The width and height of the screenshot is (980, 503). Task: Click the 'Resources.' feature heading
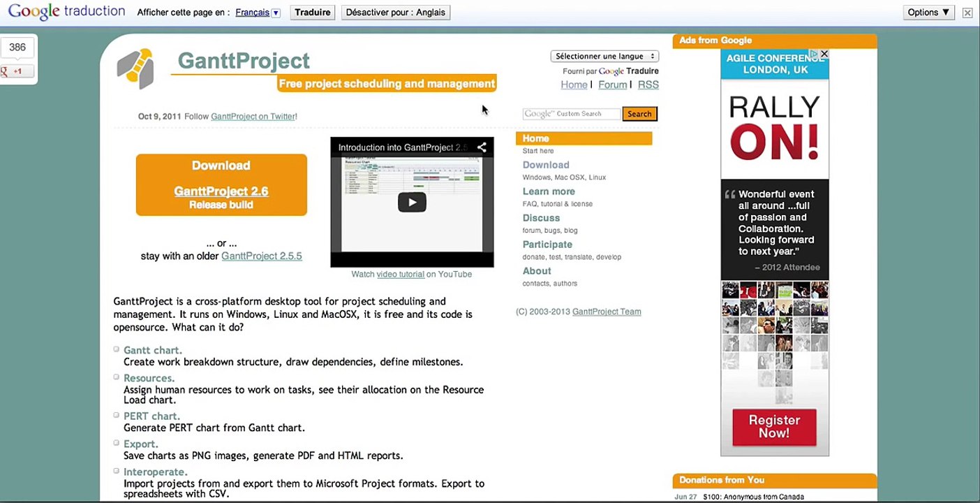coord(149,378)
